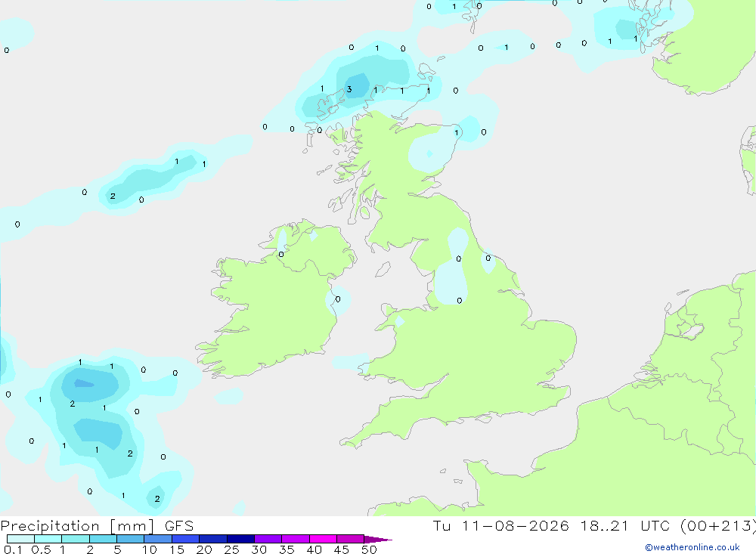Select the 0.5–1 mm legend color swatch
Image resolution: width=756 pixels, height=554 pixels.
[x=48, y=539]
